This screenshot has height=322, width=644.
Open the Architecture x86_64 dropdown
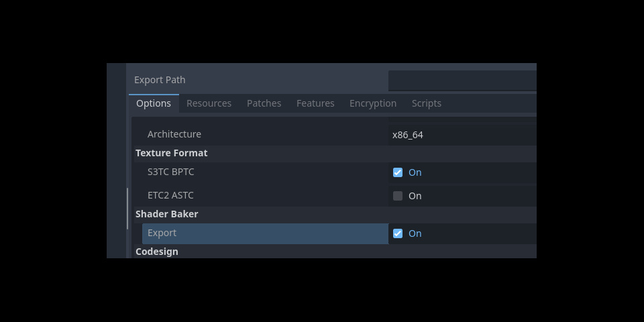click(462, 135)
